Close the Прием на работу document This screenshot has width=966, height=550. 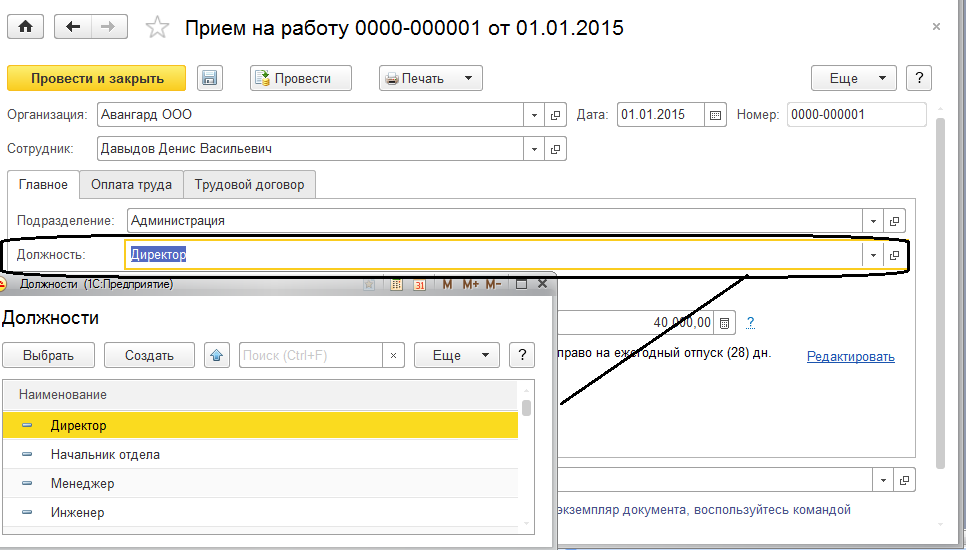pyautogui.click(x=936, y=26)
